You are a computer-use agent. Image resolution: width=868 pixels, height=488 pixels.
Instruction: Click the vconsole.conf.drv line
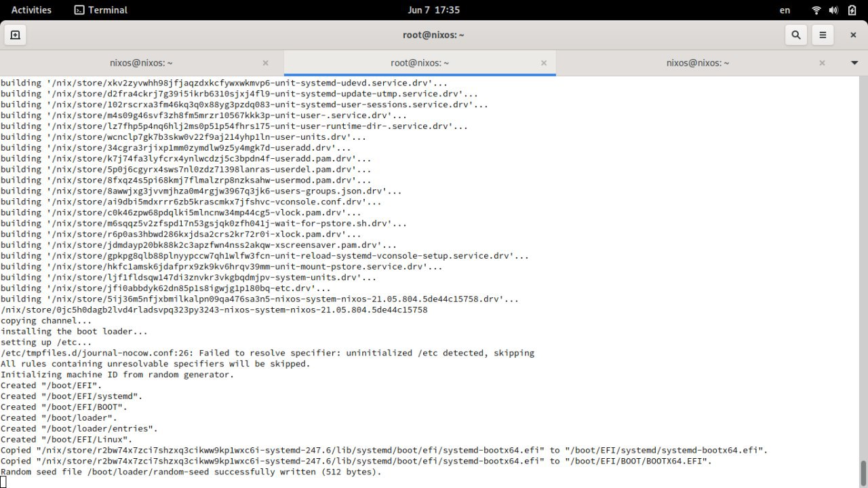point(191,202)
